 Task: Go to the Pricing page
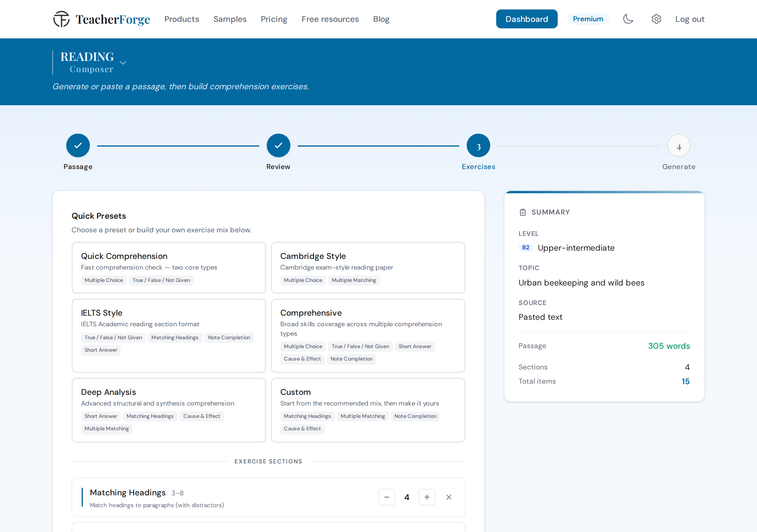pos(274,19)
